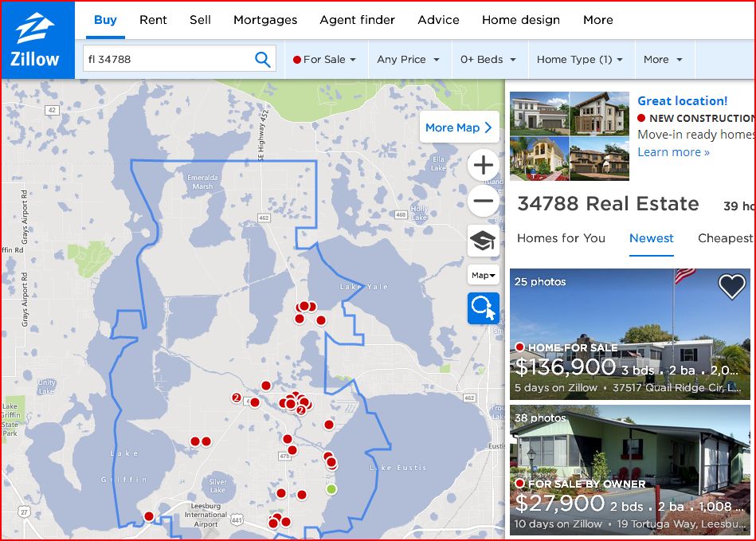Select the Newest sort tab

[x=652, y=238]
